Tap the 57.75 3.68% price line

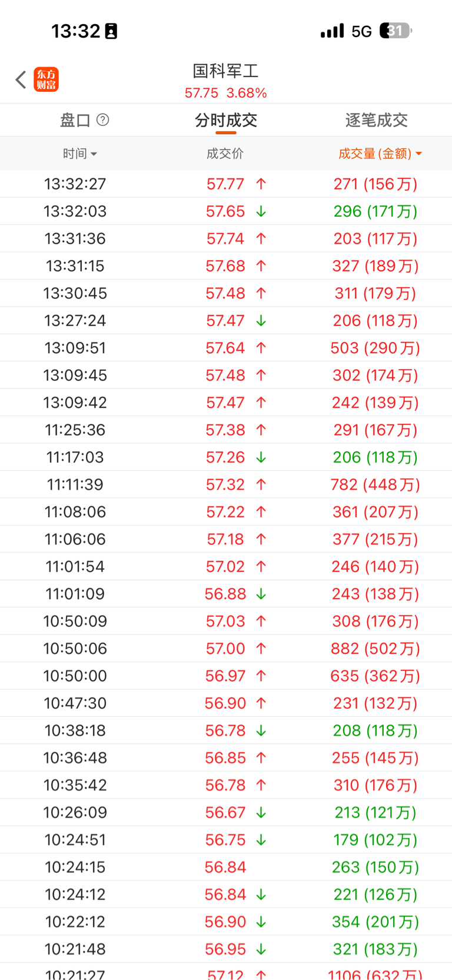point(226,93)
